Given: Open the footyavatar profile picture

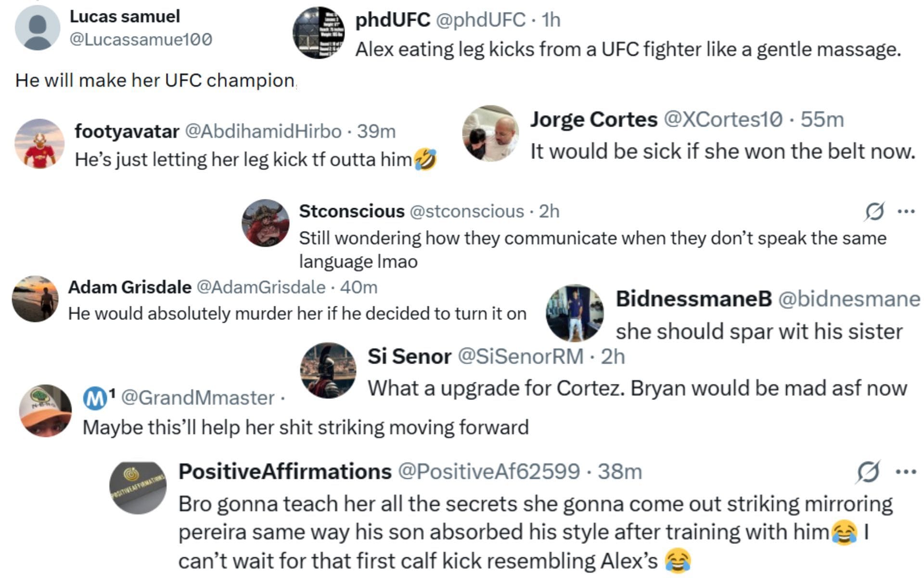Looking at the screenshot, I should [39, 144].
